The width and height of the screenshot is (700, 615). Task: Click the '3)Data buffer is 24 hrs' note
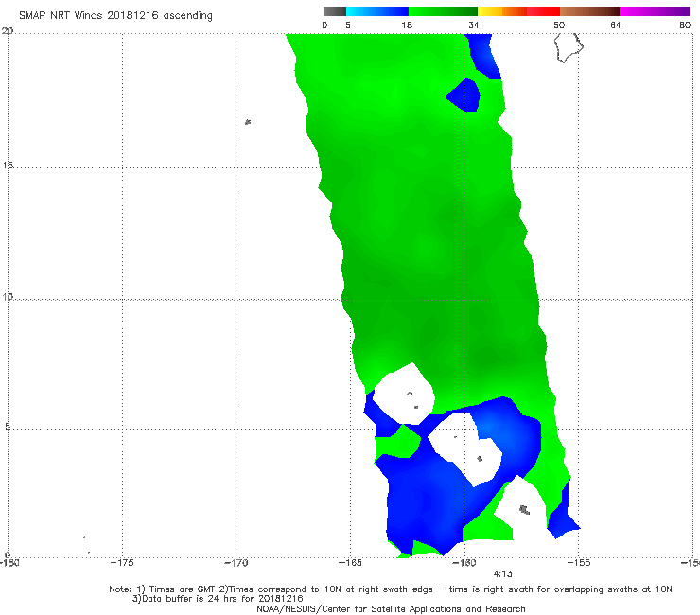click(218, 599)
